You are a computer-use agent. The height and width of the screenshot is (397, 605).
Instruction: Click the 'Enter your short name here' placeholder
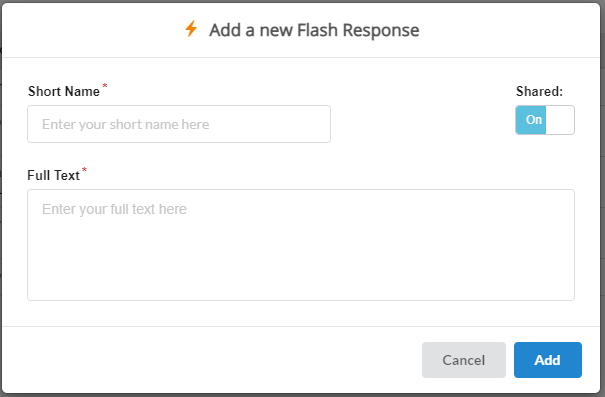tap(125, 125)
